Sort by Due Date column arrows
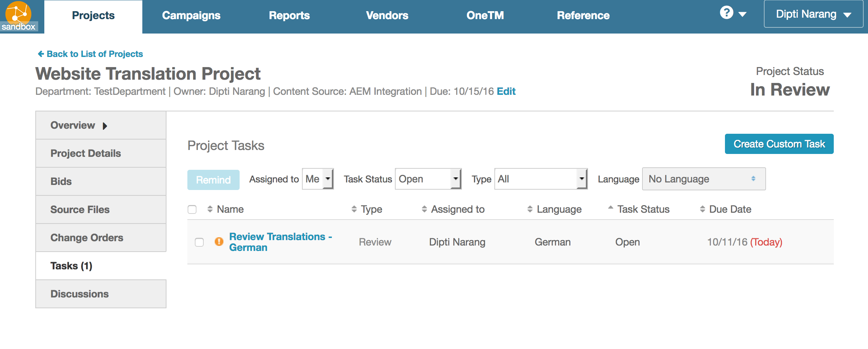The image size is (868, 349). 702,209
